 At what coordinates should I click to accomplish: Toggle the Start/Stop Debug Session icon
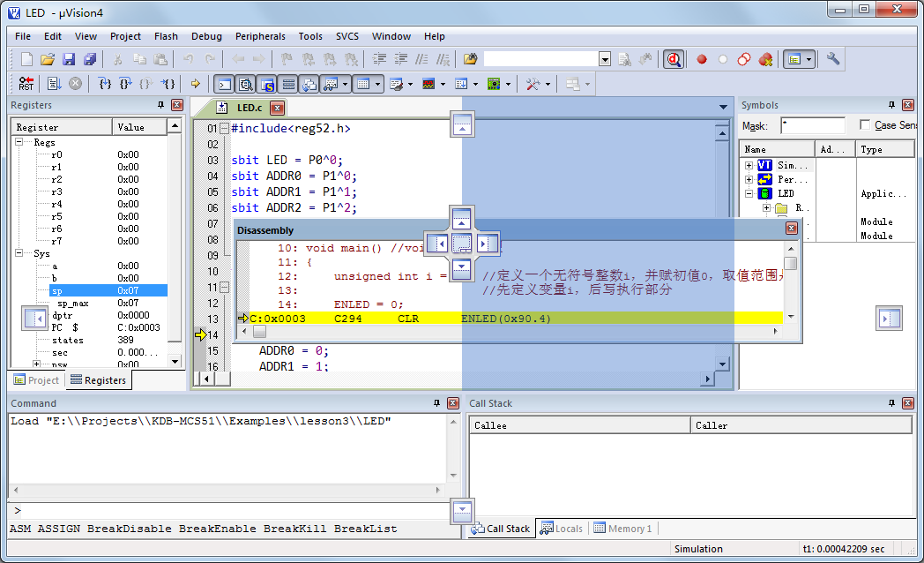point(674,59)
